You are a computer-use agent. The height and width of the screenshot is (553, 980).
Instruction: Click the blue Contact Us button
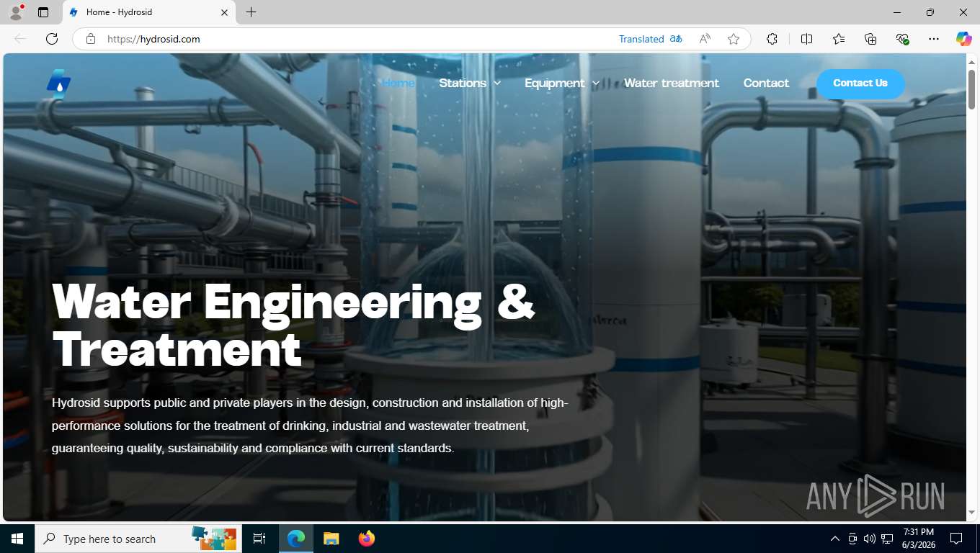(x=860, y=84)
